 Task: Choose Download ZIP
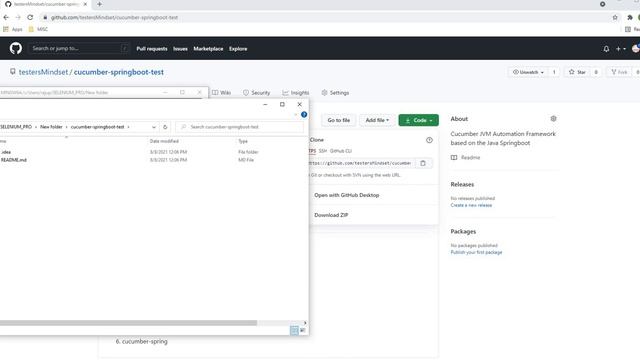point(331,215)
